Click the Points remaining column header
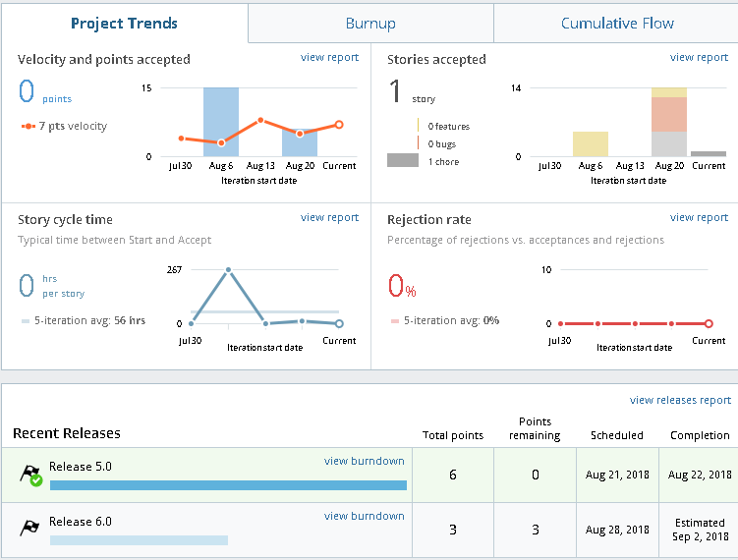Viewport: 738px width, 560px height. tap(535, 428)
